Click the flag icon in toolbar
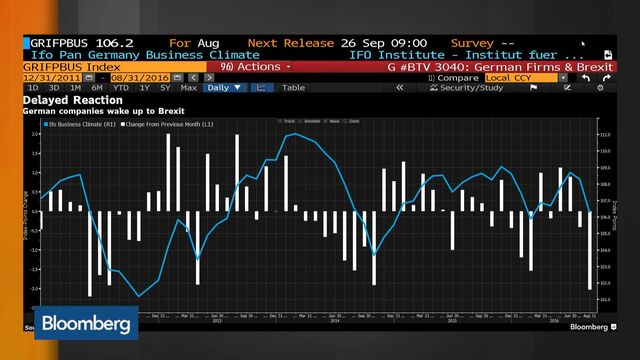 [x=533, y=88]
